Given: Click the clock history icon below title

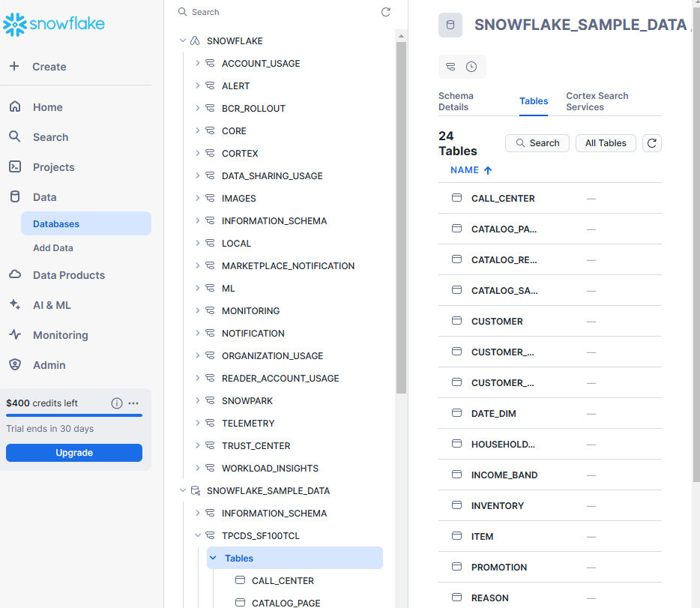Looking at the screenshot, I should [471, 67].
